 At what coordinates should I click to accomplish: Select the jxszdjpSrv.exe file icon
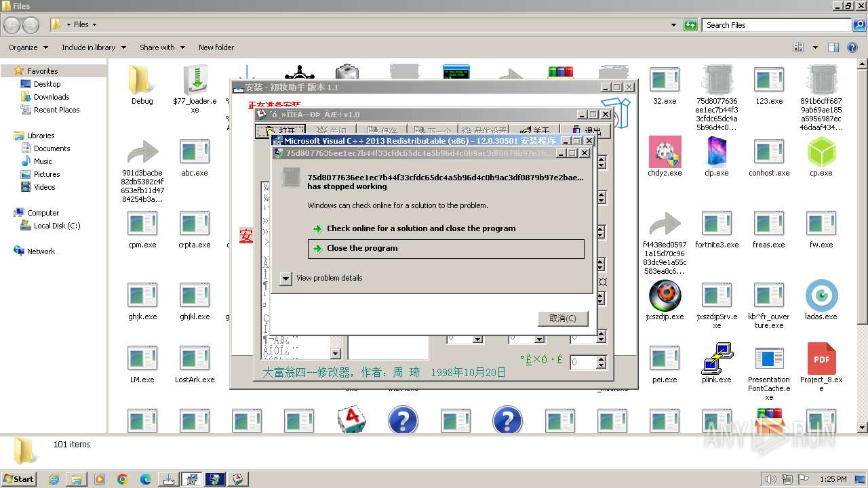click(x=717, y=296)
